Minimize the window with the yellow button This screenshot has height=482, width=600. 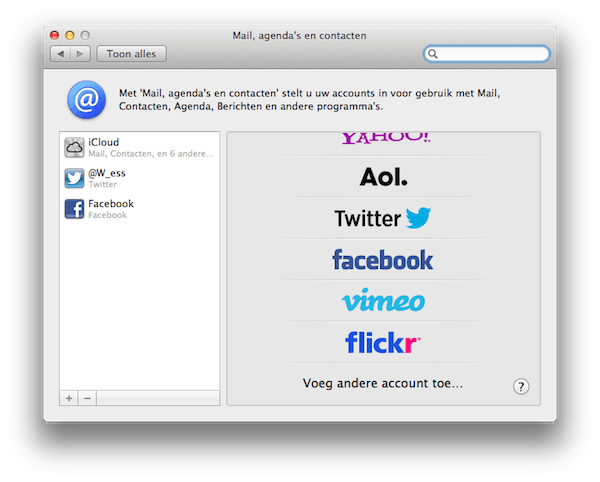coord(70,35)
